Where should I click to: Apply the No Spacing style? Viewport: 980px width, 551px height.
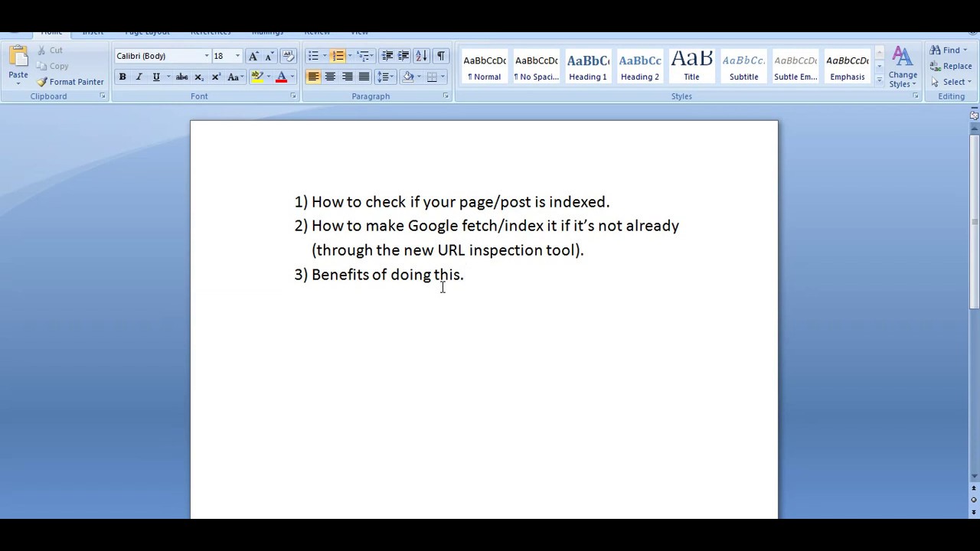coord(536,67)
